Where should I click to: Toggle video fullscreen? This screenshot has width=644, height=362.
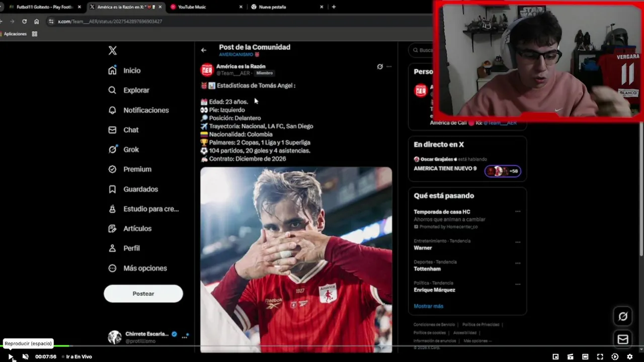[x=600, y=356]
